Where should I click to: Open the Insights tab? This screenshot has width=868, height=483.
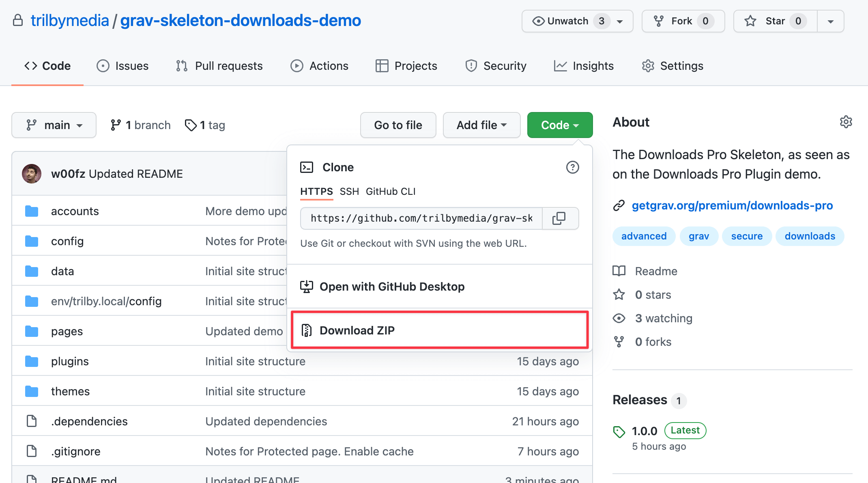[584, 66]
